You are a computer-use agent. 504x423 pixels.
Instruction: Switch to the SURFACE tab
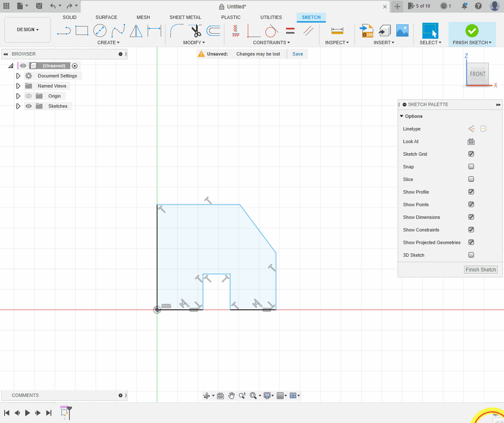(106, 17)
